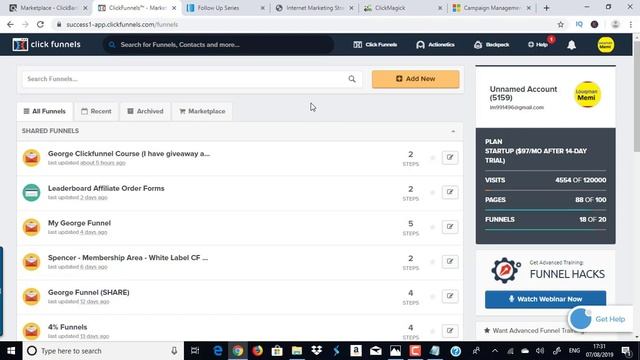Star the George Funnel (SHARE) funnel
640x360 pixels.
pos(433,297)
